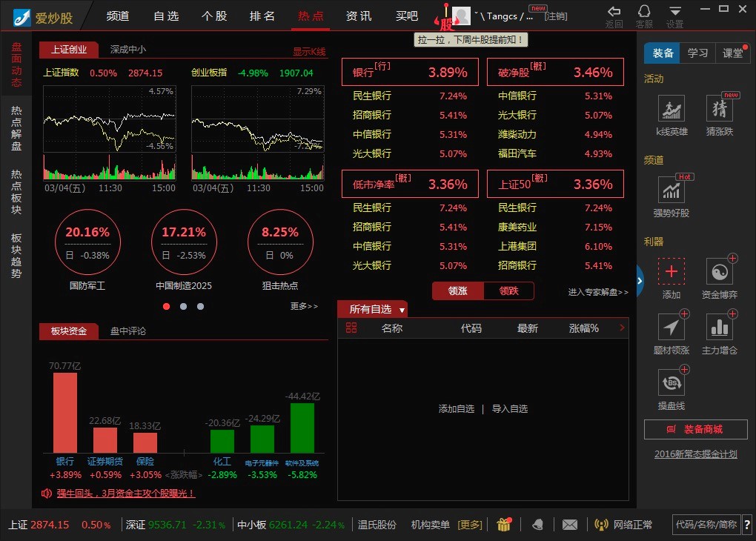This screenshot has width=756, height=541.
Task: Click the 强牛回头 news headline link
Action: [x=125, y=494]
